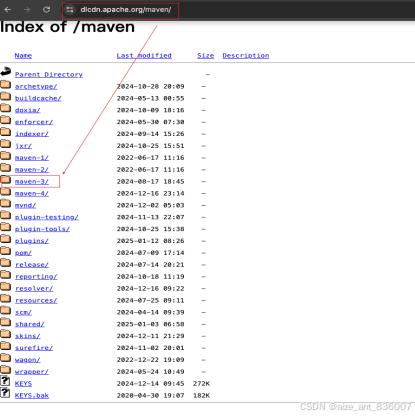The height and width of the screenshot is (418, 415).
Task: Open the indexer/ directory
Action: coord(32,134)
